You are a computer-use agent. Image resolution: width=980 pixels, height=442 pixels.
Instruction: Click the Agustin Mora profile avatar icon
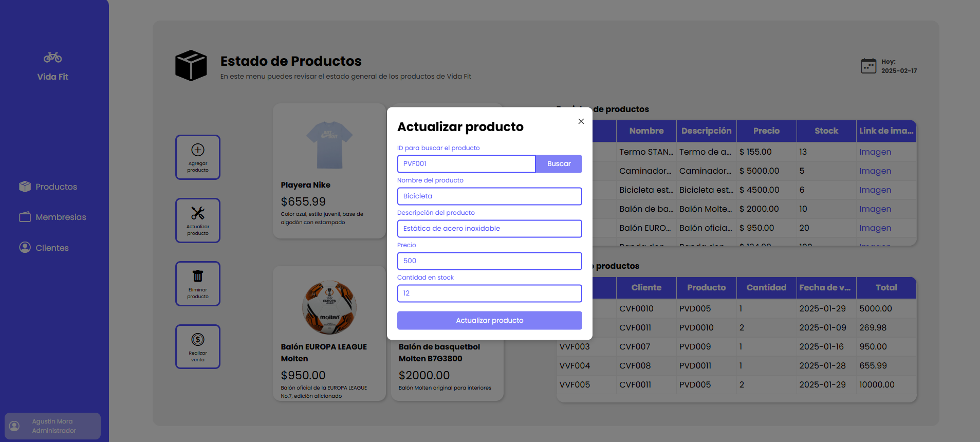[14, 426]
